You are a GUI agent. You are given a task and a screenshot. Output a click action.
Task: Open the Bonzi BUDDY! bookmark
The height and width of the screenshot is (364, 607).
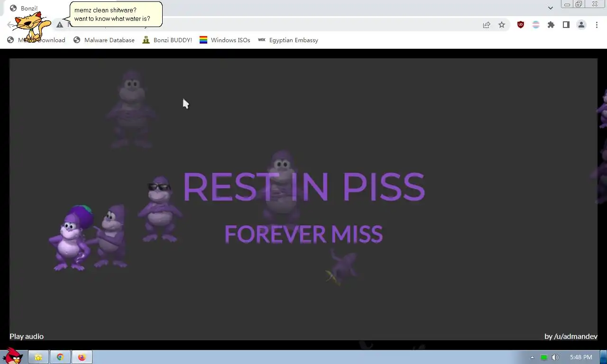coord(167,40)
